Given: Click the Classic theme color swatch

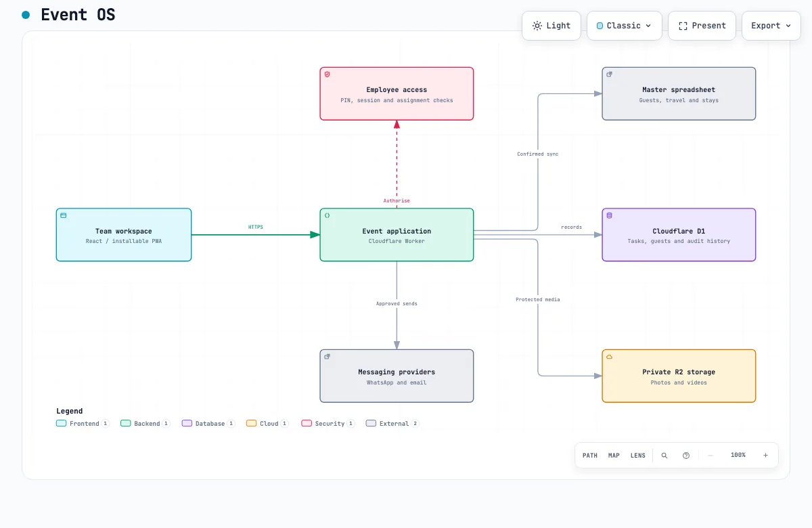Looking at the screenshot, I should pos(600,26).
